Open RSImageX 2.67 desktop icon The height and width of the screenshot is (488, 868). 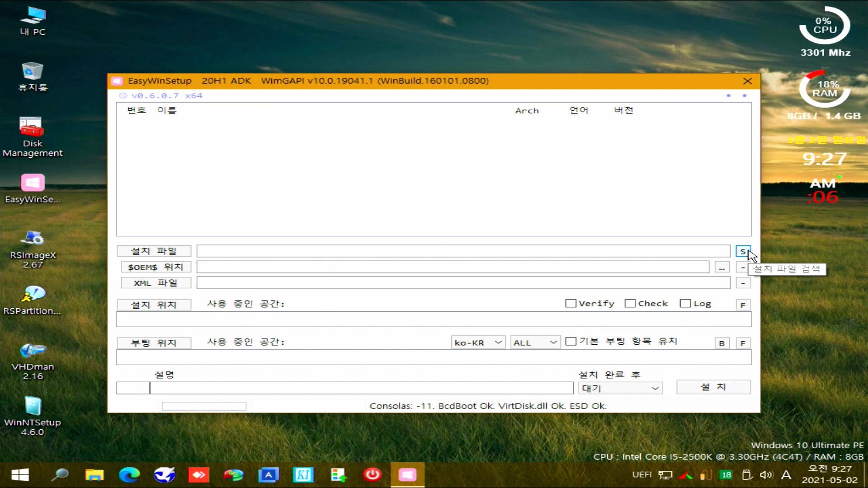coord(33,249)
